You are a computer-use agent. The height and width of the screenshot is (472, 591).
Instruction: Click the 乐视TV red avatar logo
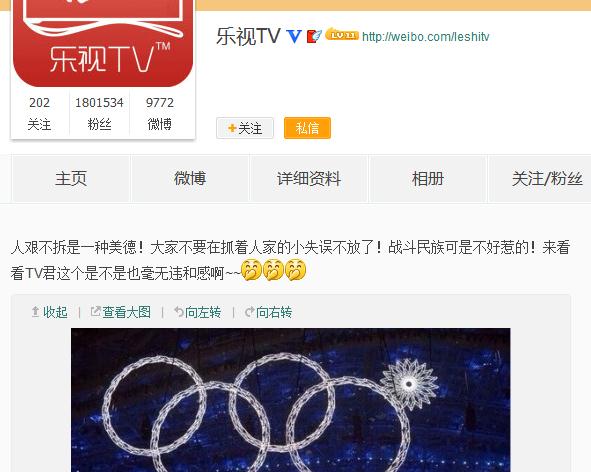coord(103,43)
